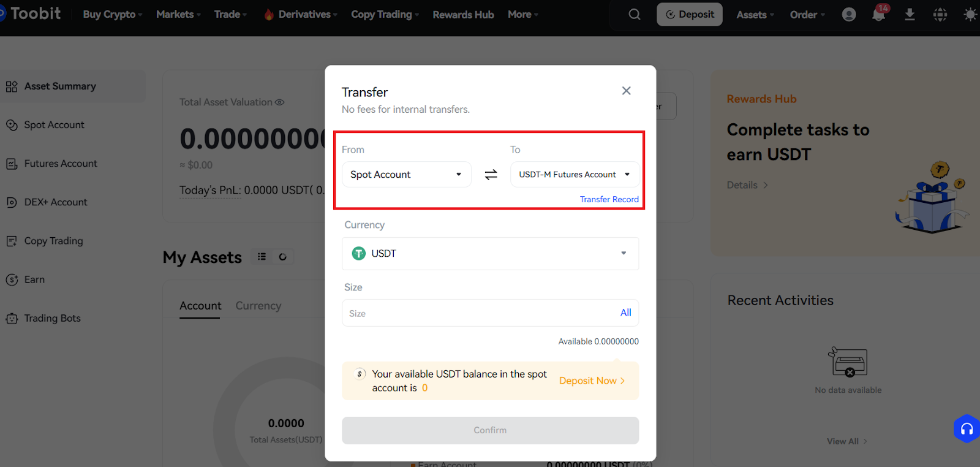This screenshot has height=467, width=980.
Task: Open the Transfer Record link
Action: click(609, 199)
